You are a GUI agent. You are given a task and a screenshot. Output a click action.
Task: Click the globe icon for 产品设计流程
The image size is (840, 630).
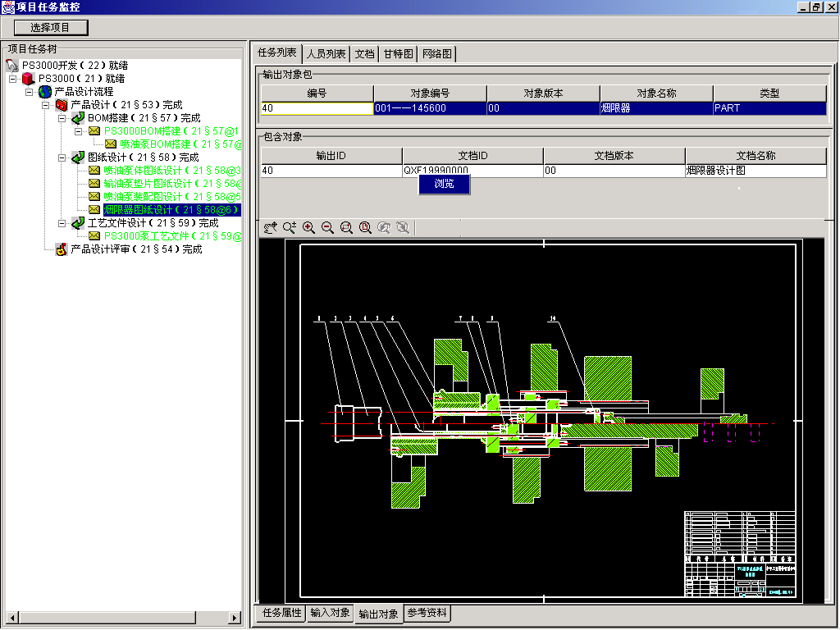coord(45,92)
